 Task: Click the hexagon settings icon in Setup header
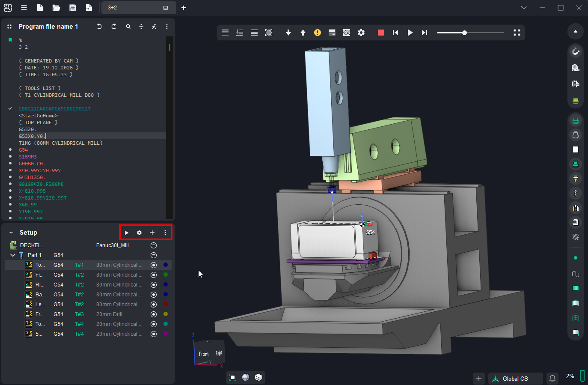click(139, 233)
